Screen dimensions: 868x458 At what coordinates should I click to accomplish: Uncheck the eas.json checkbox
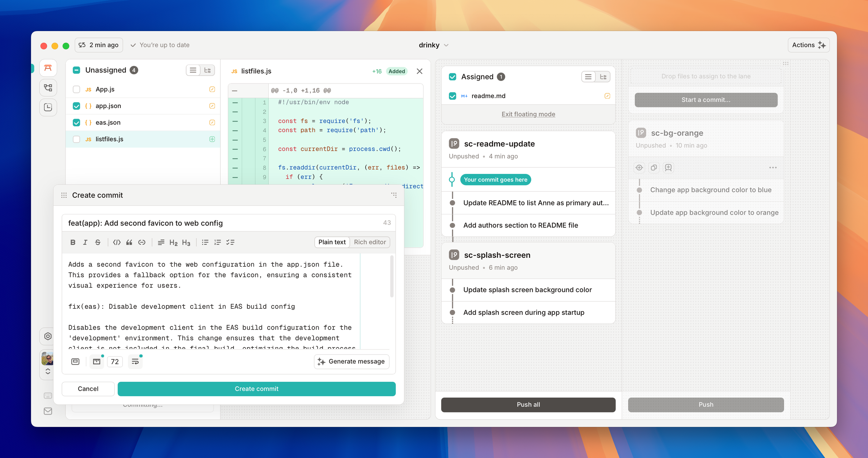point(76,123)
